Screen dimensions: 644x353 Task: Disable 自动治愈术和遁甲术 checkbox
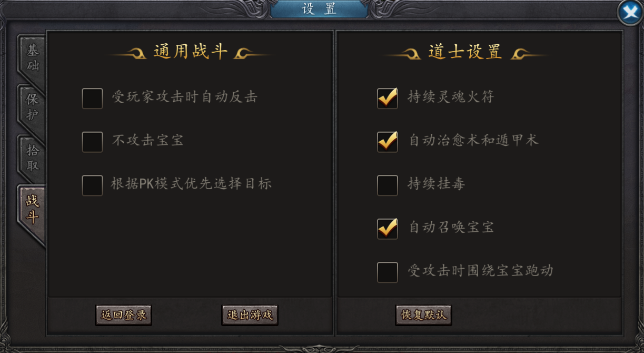click(x=388, y=142)
